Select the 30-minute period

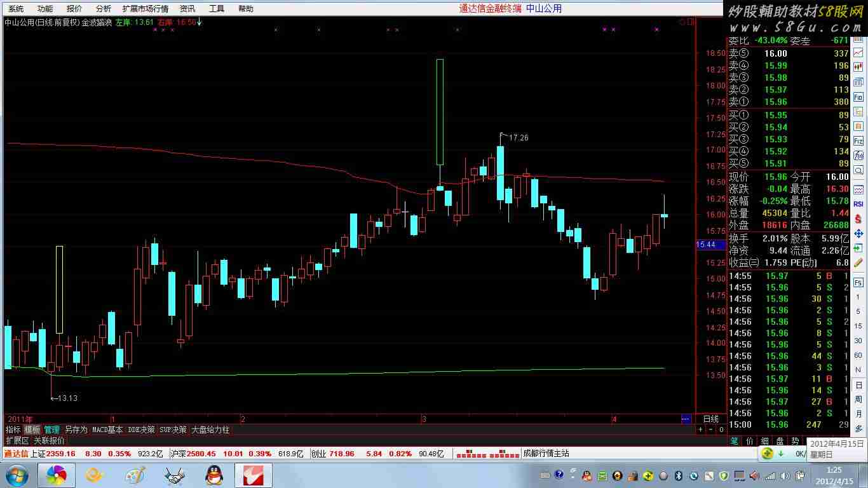point(858,341)
